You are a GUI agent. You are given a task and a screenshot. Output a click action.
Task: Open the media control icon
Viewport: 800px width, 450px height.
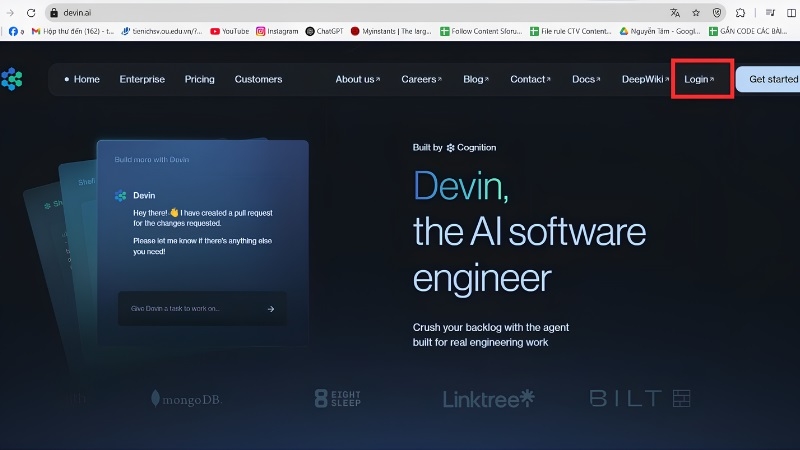(770, 13)
